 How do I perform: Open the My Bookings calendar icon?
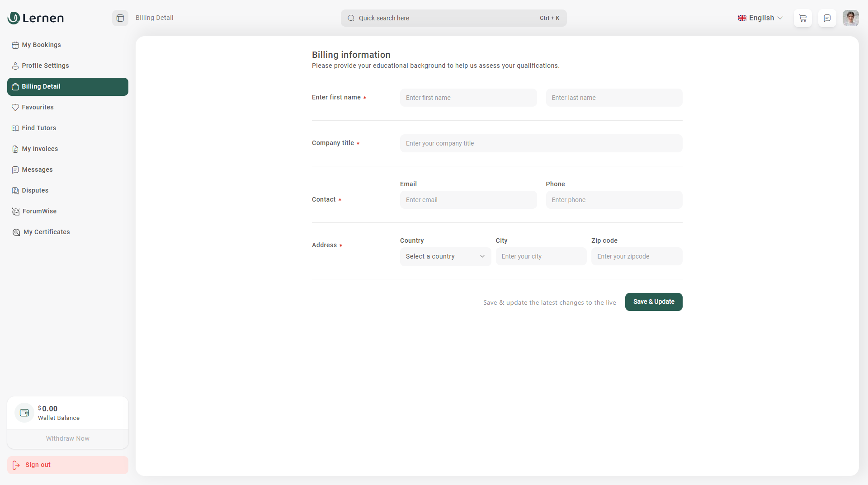[x=15, y=45]
